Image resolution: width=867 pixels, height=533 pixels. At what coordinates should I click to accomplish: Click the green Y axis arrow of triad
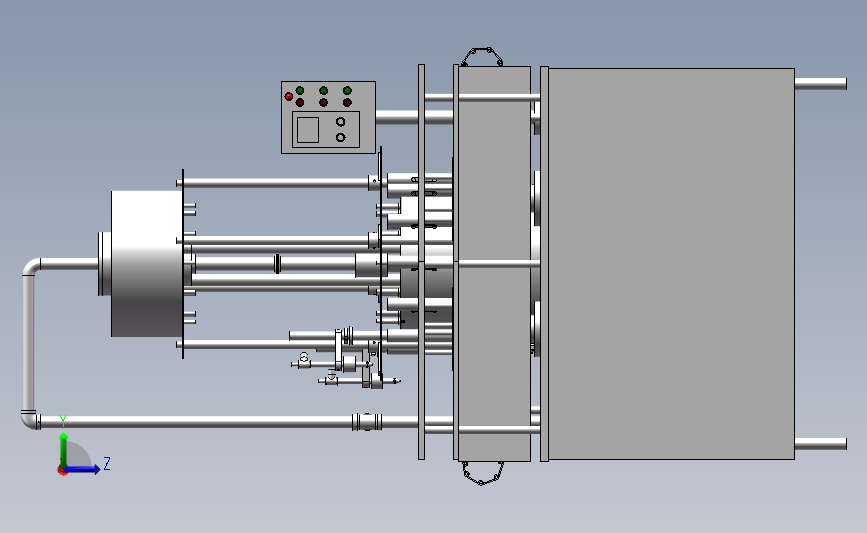click(x=64, y=449)
